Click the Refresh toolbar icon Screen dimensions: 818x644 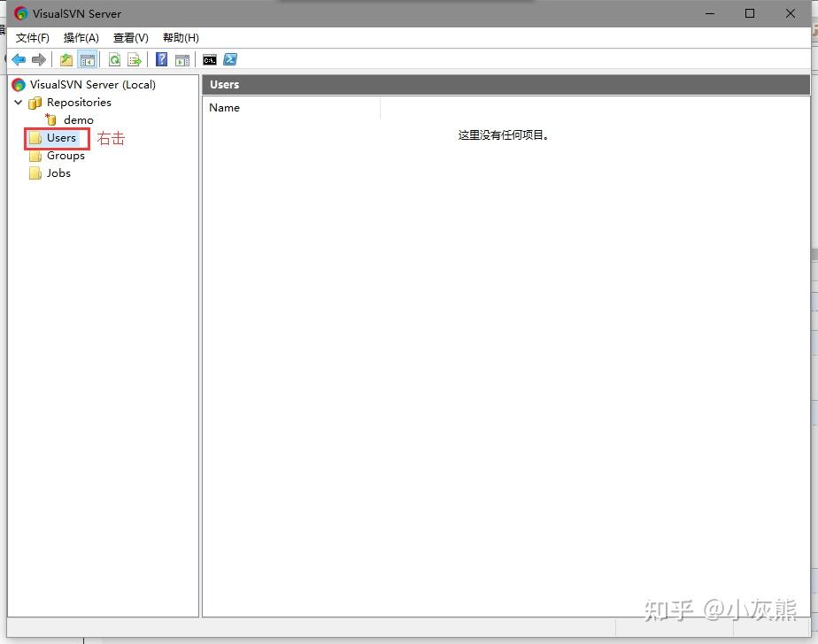tap(113, 59)
